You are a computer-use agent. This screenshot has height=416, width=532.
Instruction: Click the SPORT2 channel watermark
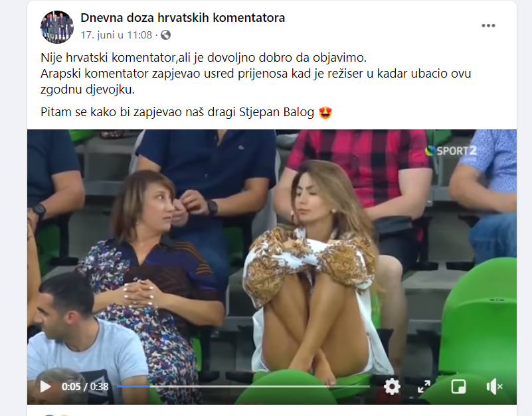[451, 151]
